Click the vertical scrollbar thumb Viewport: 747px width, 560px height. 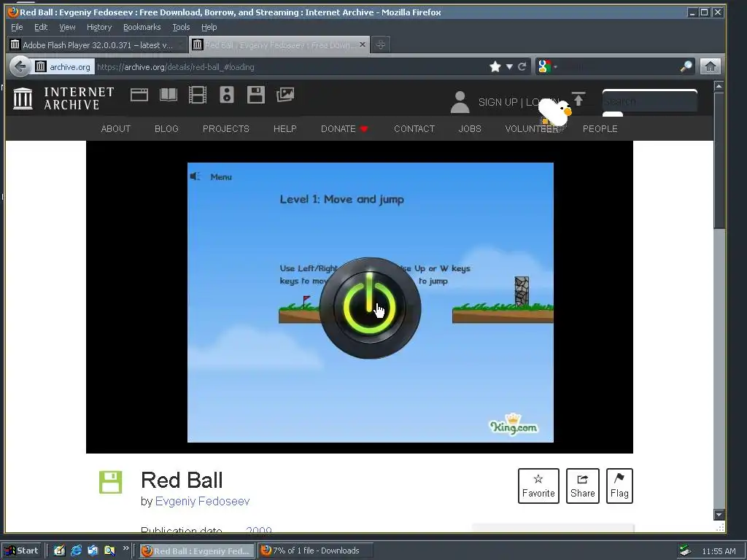point(719,160)
